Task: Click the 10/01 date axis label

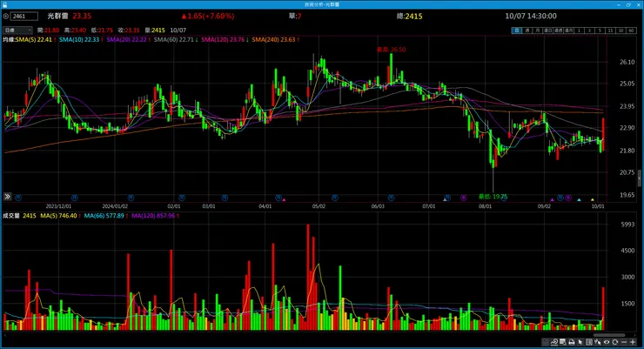Action: (x=598, y=206)
